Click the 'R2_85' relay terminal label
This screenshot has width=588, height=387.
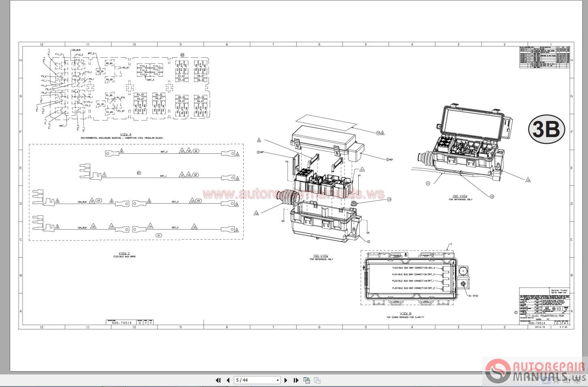[109, 80]
